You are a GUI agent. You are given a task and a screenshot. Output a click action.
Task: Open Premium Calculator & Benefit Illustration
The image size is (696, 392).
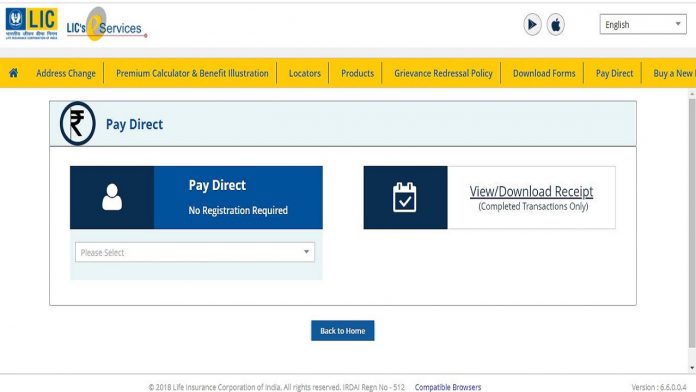click(192, 73)
